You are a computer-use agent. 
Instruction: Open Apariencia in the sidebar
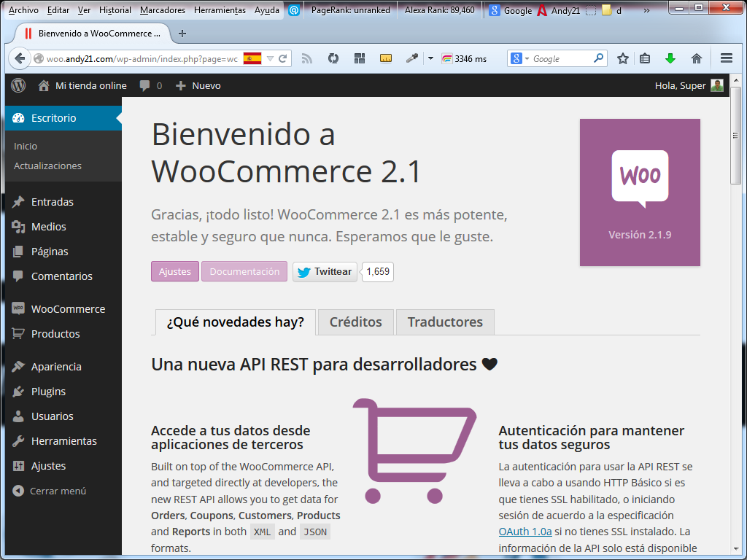click(x=63, y=367)
